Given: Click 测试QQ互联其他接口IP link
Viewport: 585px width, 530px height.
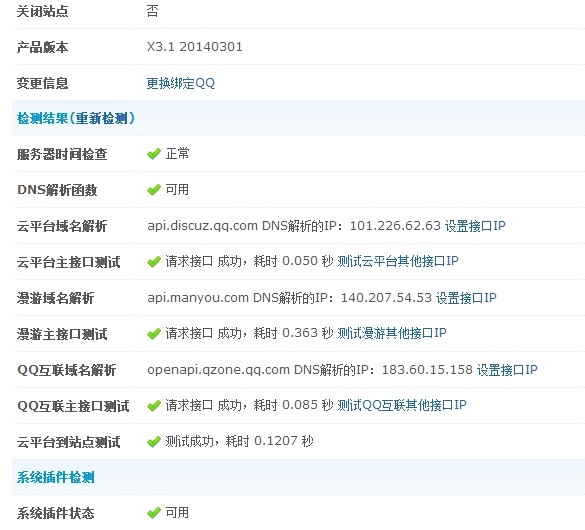Looking at the screenshot, I should [402, 405].
